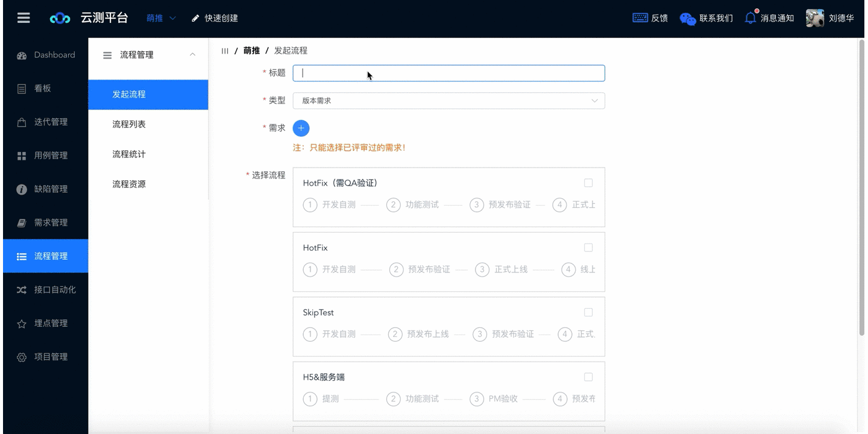The height and width of the screenshot is (434, 868).
Task: Click the 用例管理 grid icon
Action: [22, 156]
